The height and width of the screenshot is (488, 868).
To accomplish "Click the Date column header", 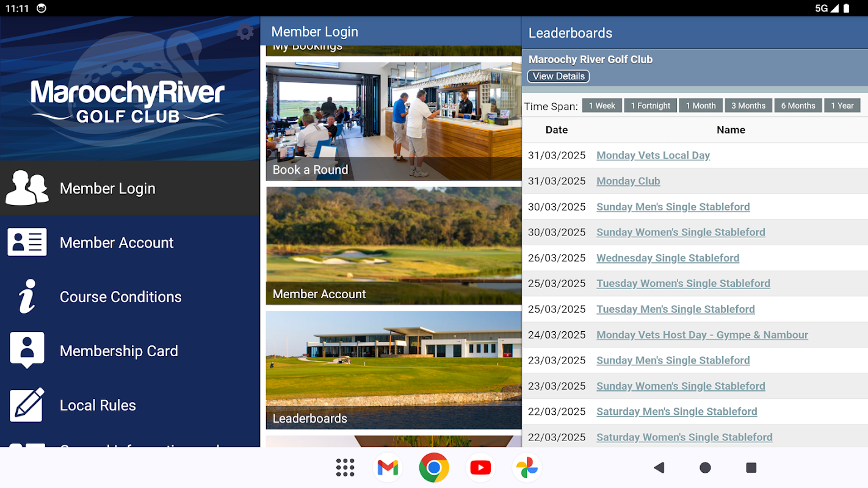I will tap(557, 130).
